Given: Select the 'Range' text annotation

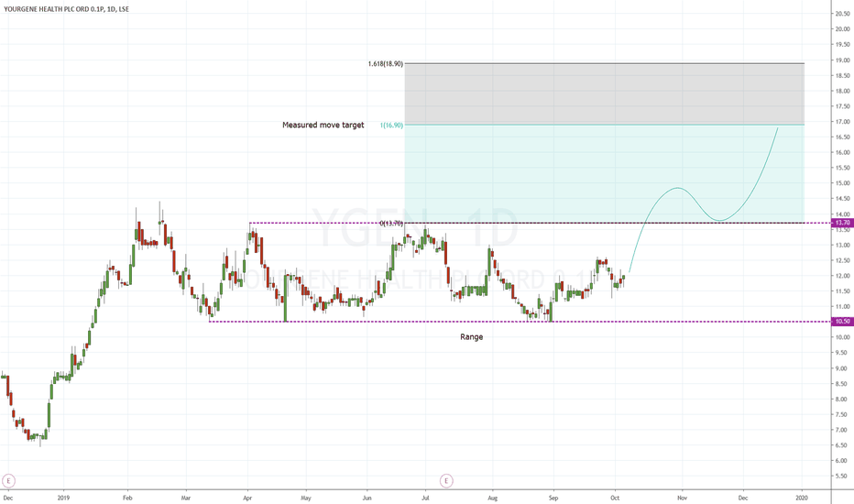Looking at the screenshot, I should (x=472, y=336).
